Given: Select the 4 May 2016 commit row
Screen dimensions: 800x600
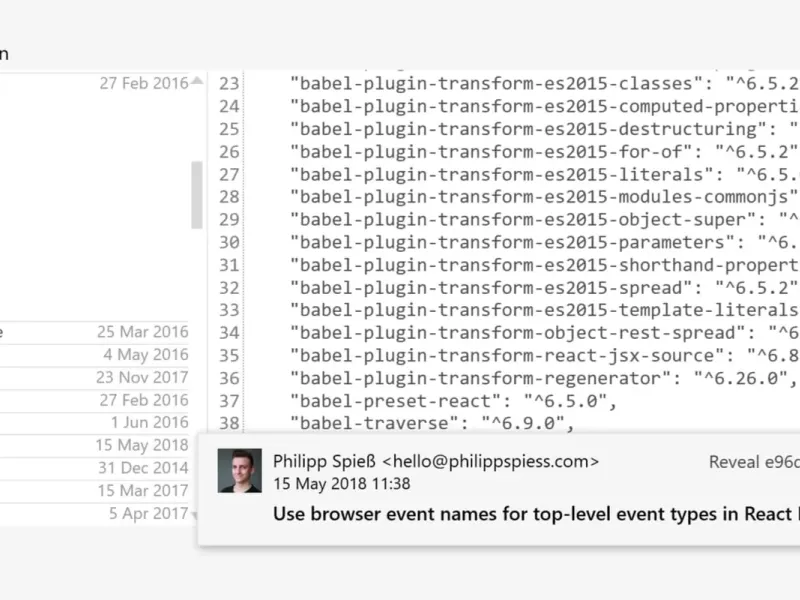Looking at the screenshot, I should [x=94, y=355].
